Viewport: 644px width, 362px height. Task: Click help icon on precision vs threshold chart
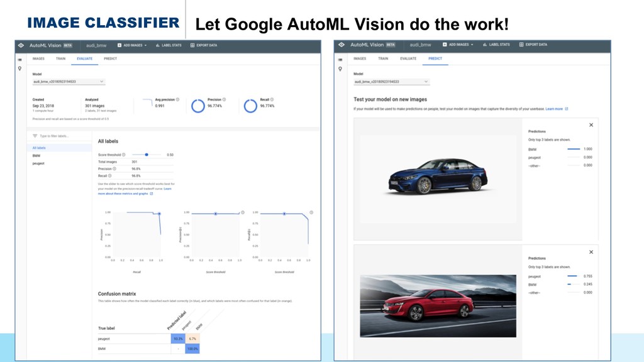[243, 212]
